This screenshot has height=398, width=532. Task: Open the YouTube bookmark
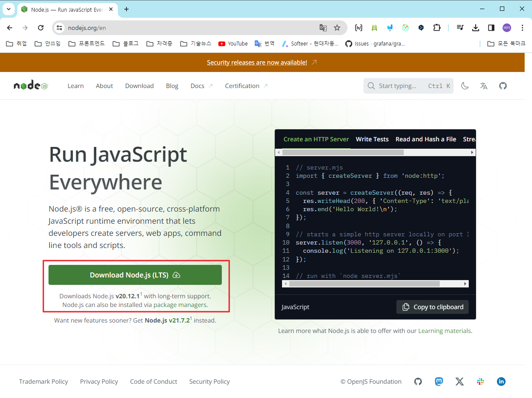pos(233,43)
